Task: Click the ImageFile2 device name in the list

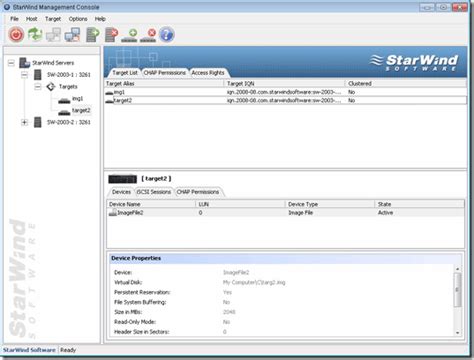Action: [x=130, y=213]
